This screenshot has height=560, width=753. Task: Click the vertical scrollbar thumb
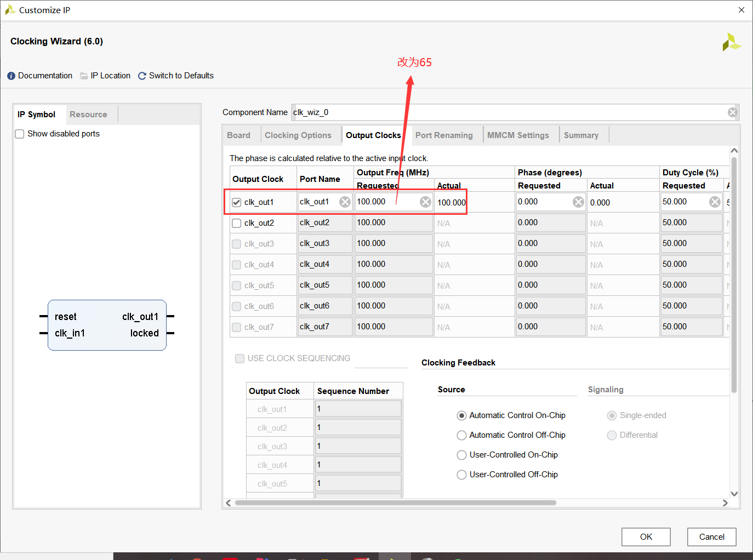[x=734, y=276]
